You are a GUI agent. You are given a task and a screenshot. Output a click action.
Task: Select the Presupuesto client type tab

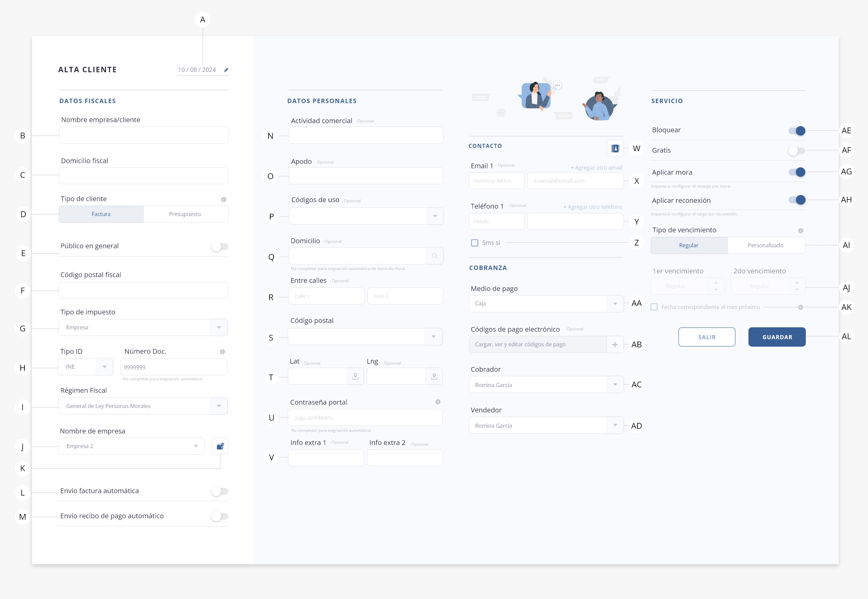click(x=185, y=214)
